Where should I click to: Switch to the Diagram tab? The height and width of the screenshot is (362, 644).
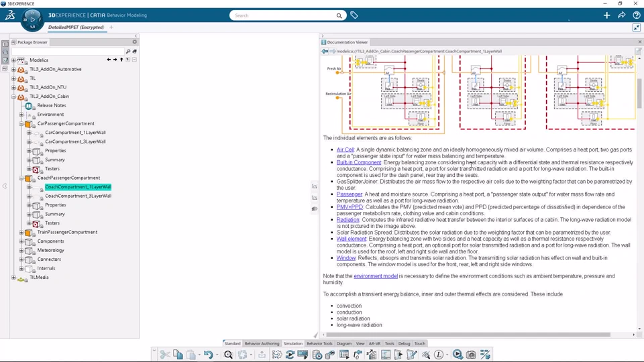[x=343, y=343]
